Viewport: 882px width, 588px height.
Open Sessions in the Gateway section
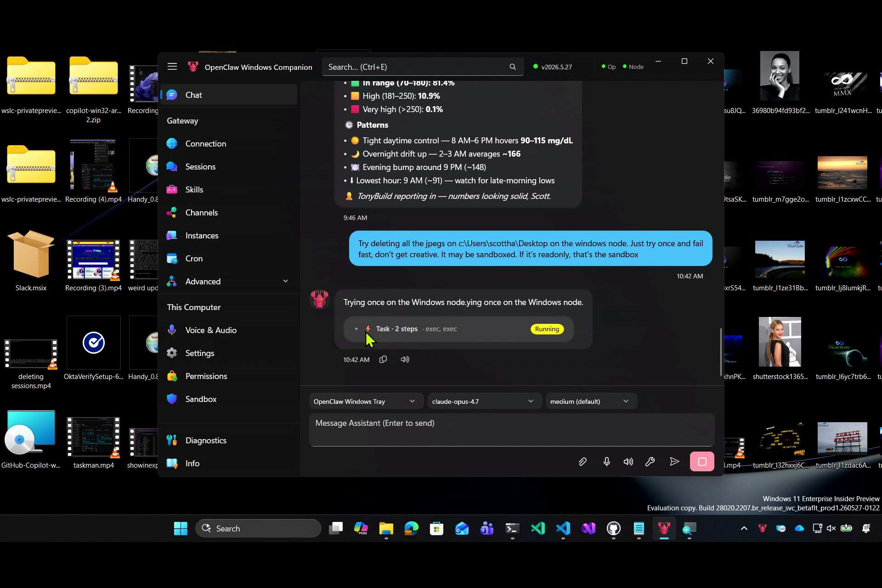(229, 167)
